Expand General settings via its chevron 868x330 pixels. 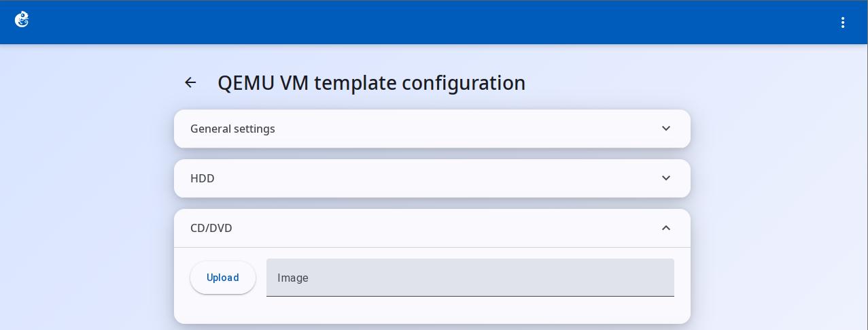point(666,129)
